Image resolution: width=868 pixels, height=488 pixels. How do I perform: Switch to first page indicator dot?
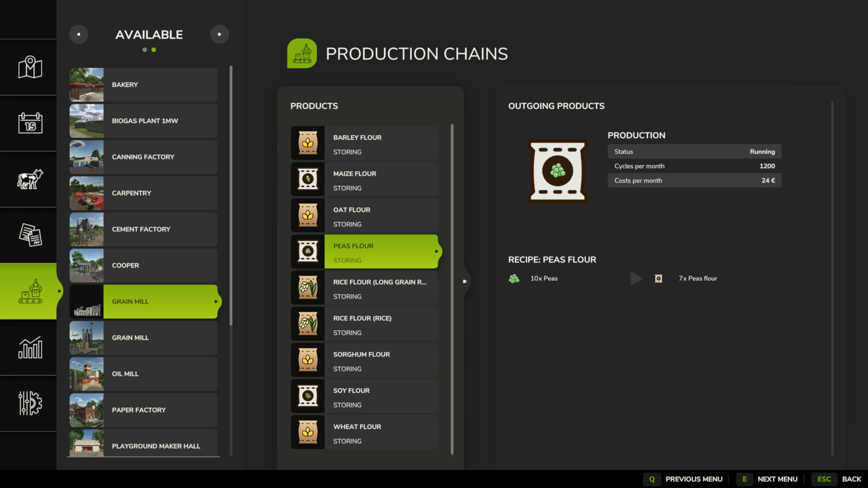coord(144,50)
